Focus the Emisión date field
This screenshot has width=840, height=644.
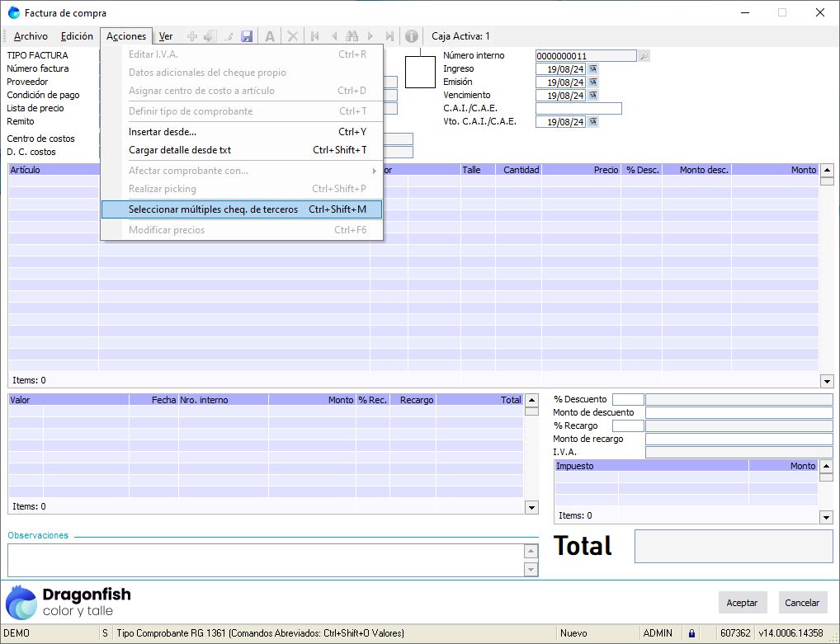[x=560, y=82]
